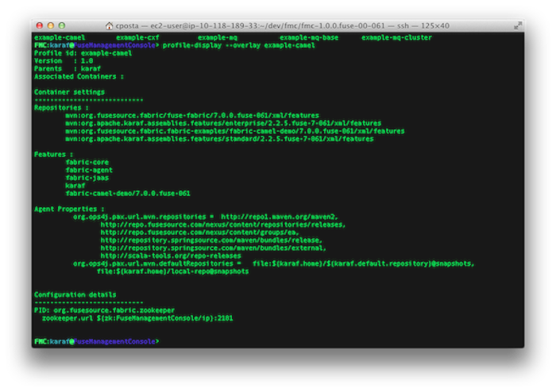The height and width of the screenshot is (392, 556).
Task: Click the fusesource nexus releases URL
Action: click(223, 225)
